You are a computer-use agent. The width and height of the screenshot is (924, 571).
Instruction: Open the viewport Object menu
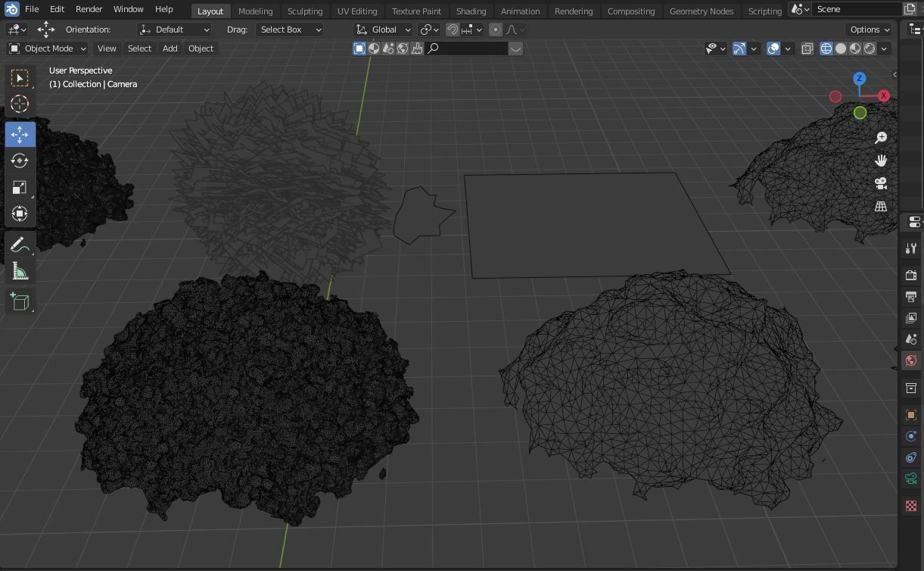(201, 48)
